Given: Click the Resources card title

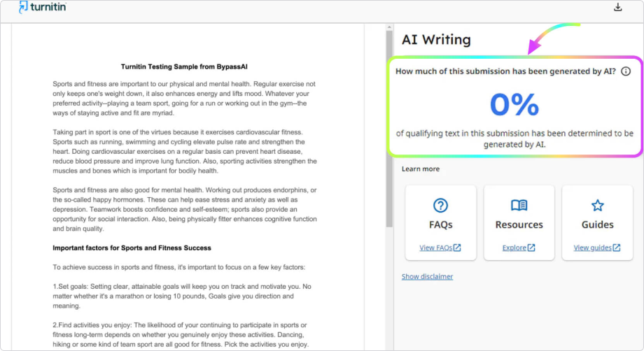Looking at the screenshot, I should (519, 224).
